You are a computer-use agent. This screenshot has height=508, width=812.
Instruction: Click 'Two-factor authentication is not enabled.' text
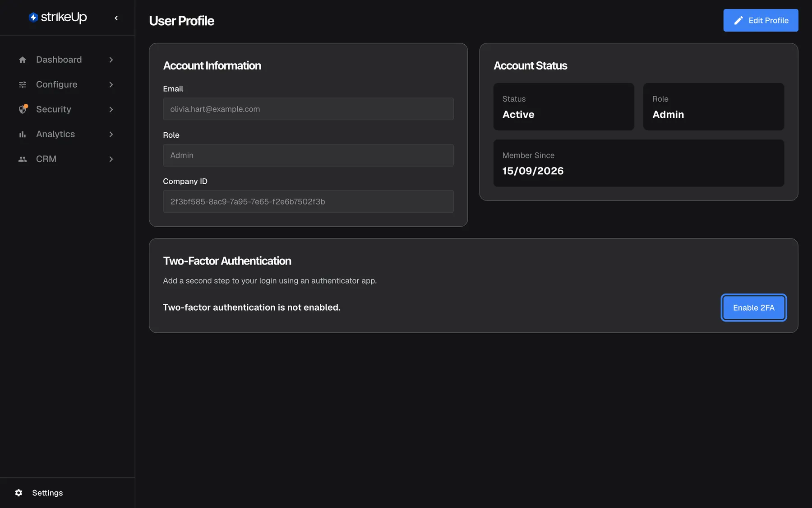click(x=252, y=308)
